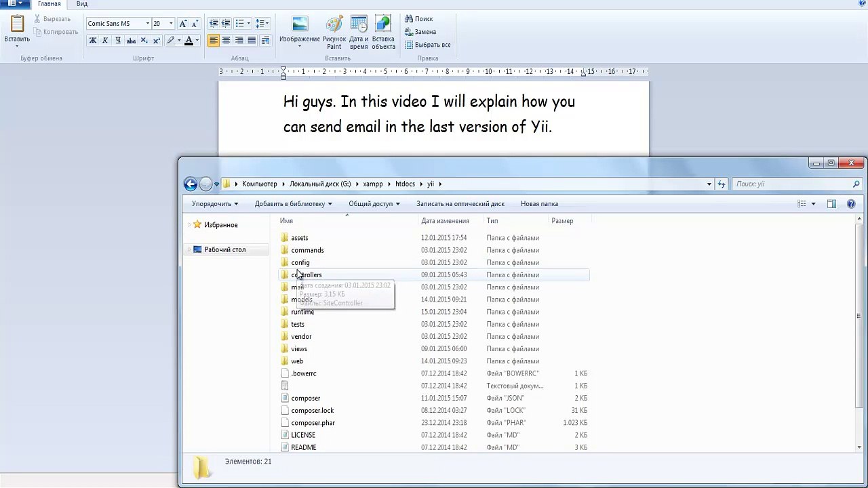Toggle the Explorer preview pane

(831, 204)
